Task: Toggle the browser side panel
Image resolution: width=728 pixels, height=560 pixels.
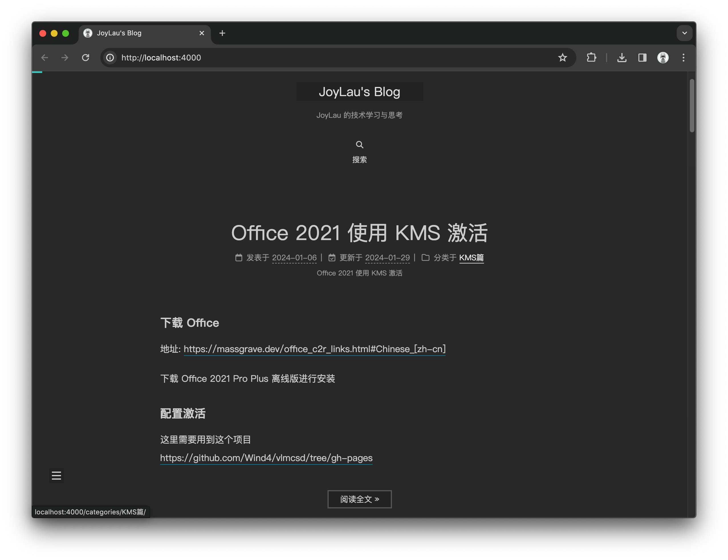Action: (x=642, y=58)
